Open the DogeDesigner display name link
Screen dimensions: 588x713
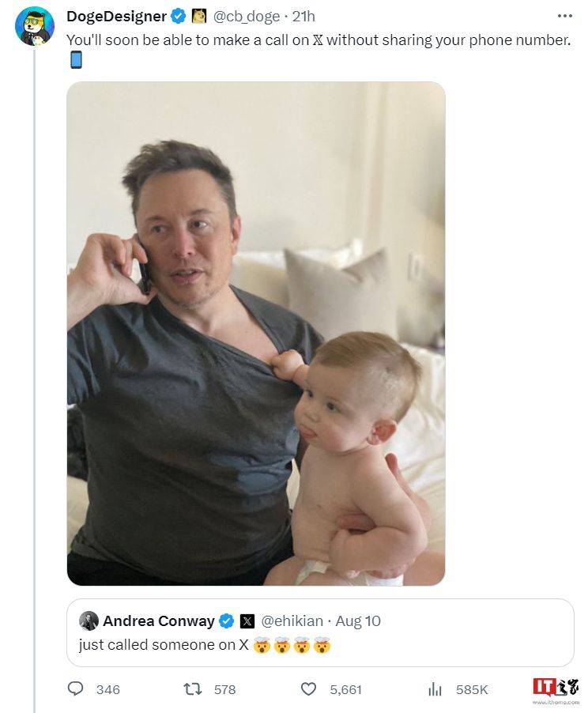[x=116, y=17]
